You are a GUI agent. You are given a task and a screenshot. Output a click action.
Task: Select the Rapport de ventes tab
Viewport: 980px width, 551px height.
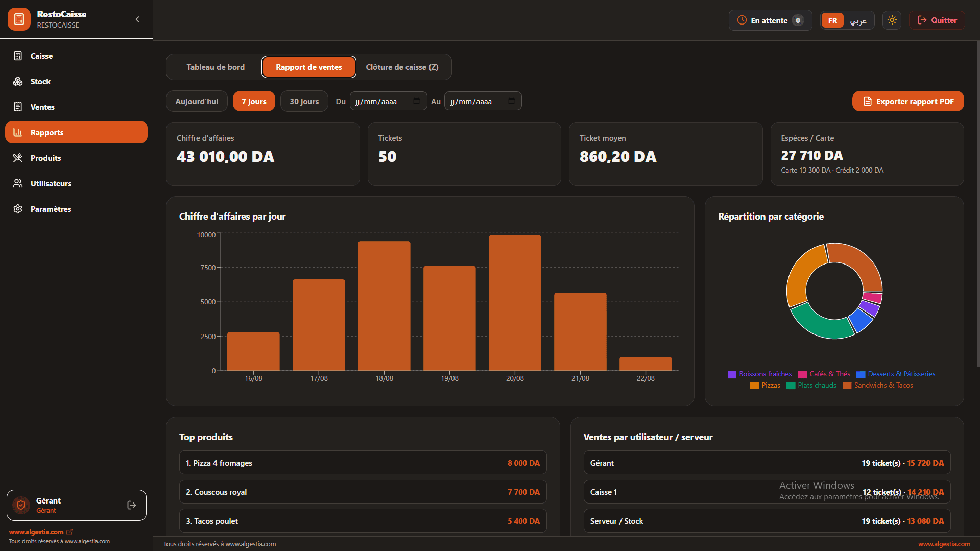pos(309,67)
